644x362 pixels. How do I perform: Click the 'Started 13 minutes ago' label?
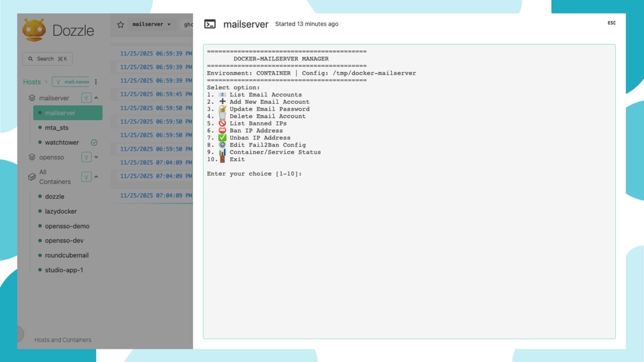[x=307, y=24]
